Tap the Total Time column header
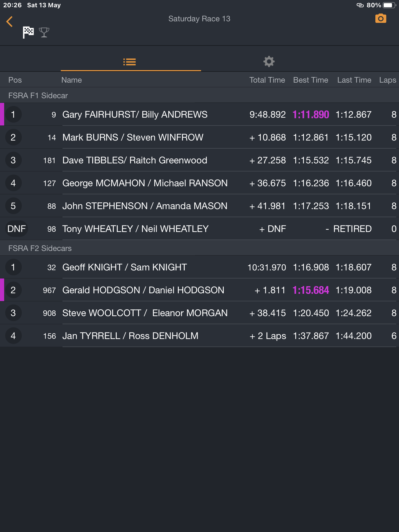Screen dimensions: 399x532 [267, 80]
